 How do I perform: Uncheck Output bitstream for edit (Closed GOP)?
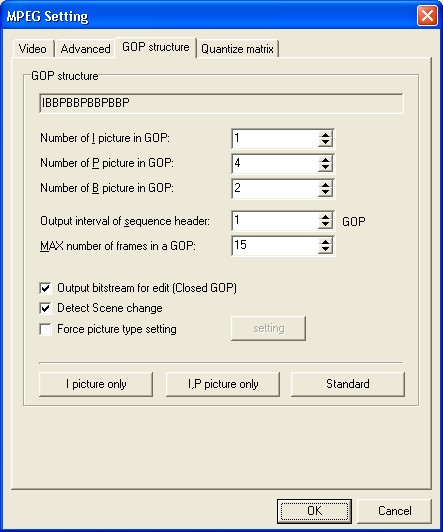pyautogui.click(x=45, y=288)
